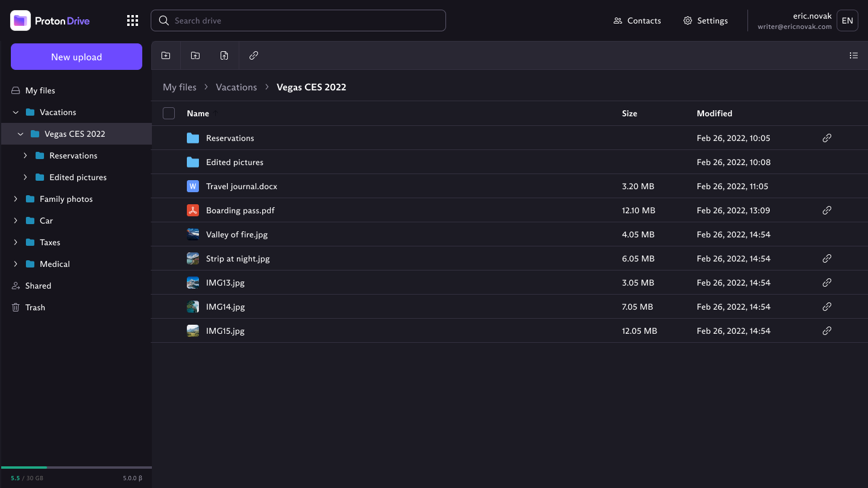868x488 pixels.
Task: Expand the Family photos folder
Action: pos(15,199)
